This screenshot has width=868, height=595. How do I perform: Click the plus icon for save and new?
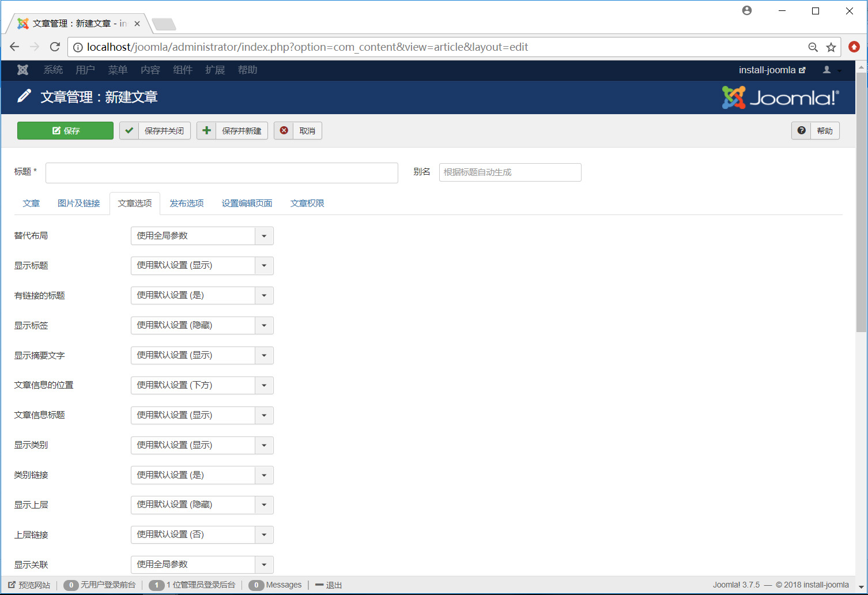tap(206, 131)
